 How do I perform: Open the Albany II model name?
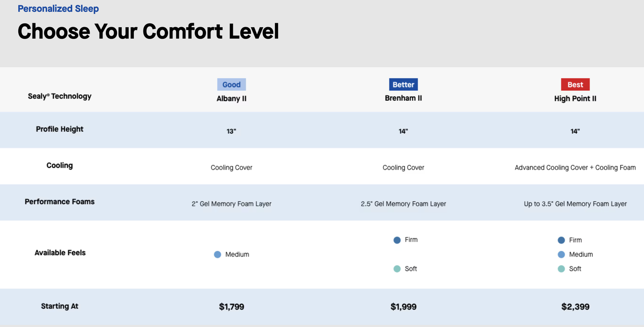(231, 98)
